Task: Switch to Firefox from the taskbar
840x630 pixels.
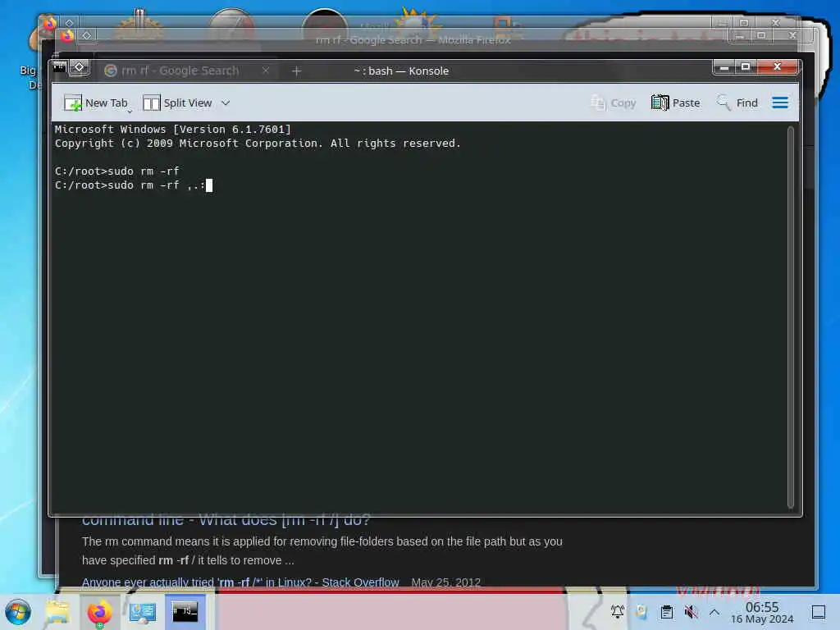Action: [99, 612]
